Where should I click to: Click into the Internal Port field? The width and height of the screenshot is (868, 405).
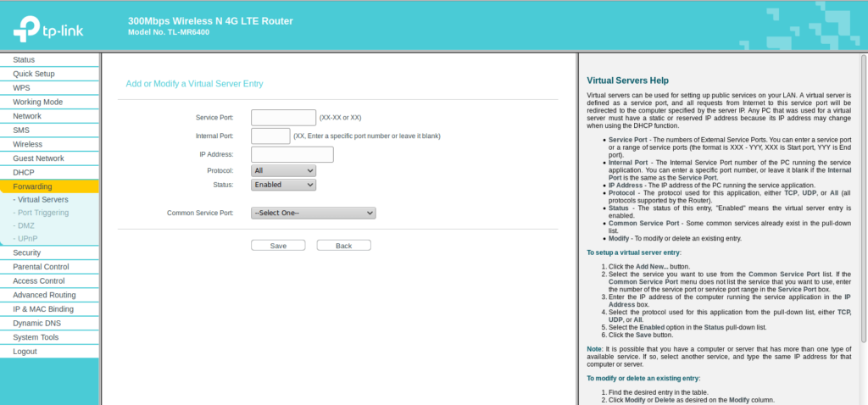pos(270,136)
